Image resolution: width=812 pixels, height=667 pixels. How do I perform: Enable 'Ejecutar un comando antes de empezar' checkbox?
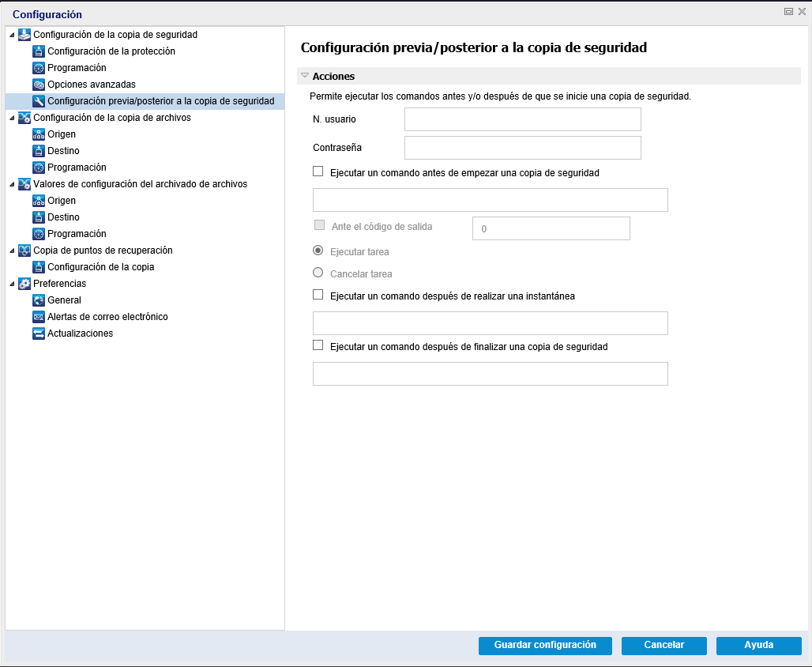pyautogui.click(x=318, y=171)
